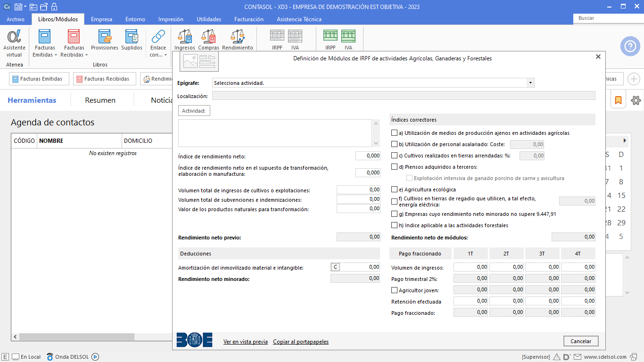Expand the Epígrafe activity dropdown
The image size is (644, 362).
click(530, 83)
